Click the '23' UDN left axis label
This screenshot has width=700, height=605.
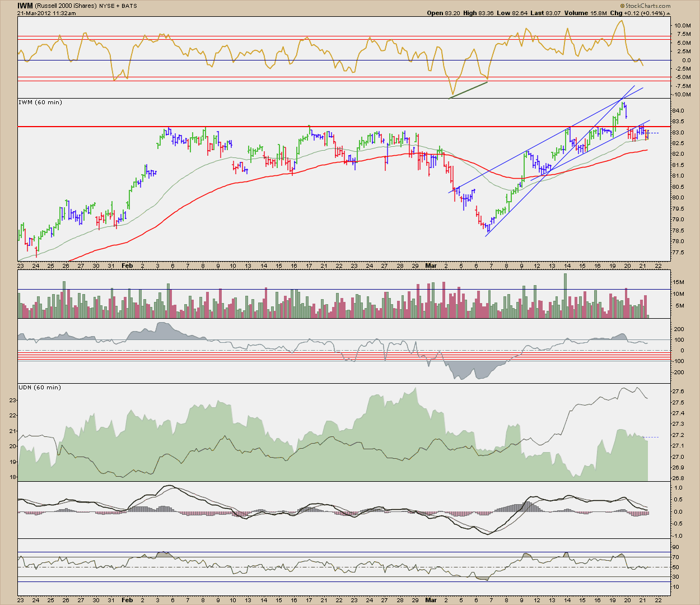(x=13, y=400)
